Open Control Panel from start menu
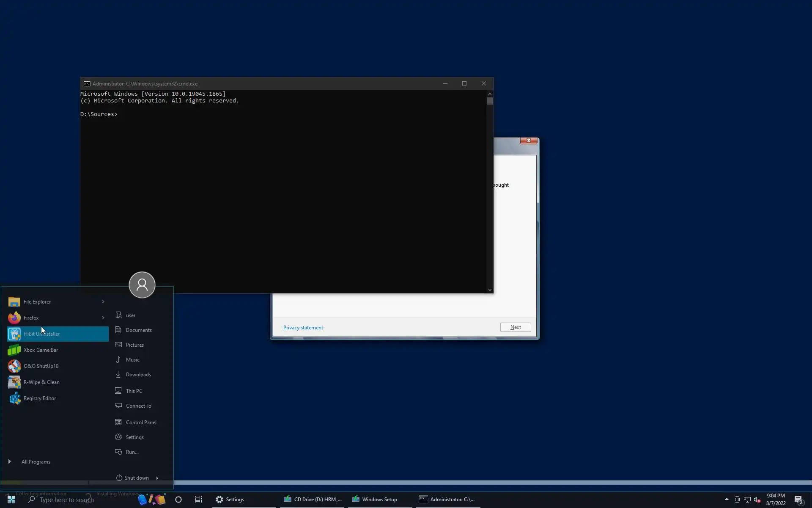This screenshot has width=812, height=508. [x=141, y=422]
